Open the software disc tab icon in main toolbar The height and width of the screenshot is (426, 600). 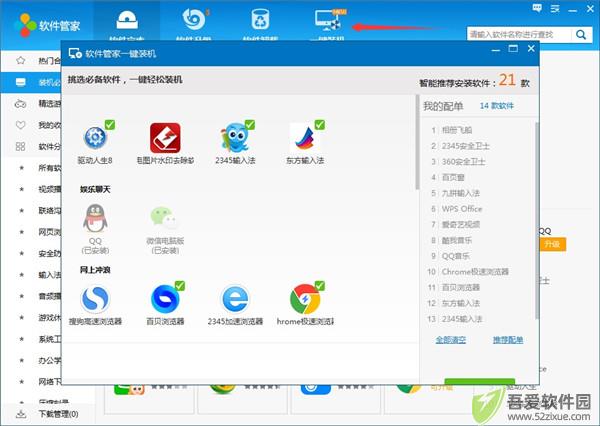(127, 20)
